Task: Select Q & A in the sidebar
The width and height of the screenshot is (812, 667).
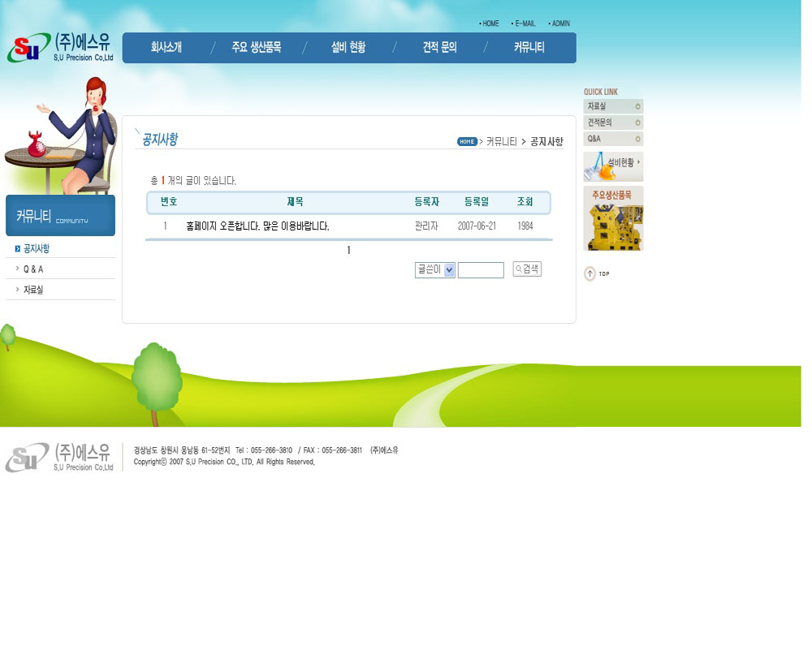Action: tap(33, 269)
